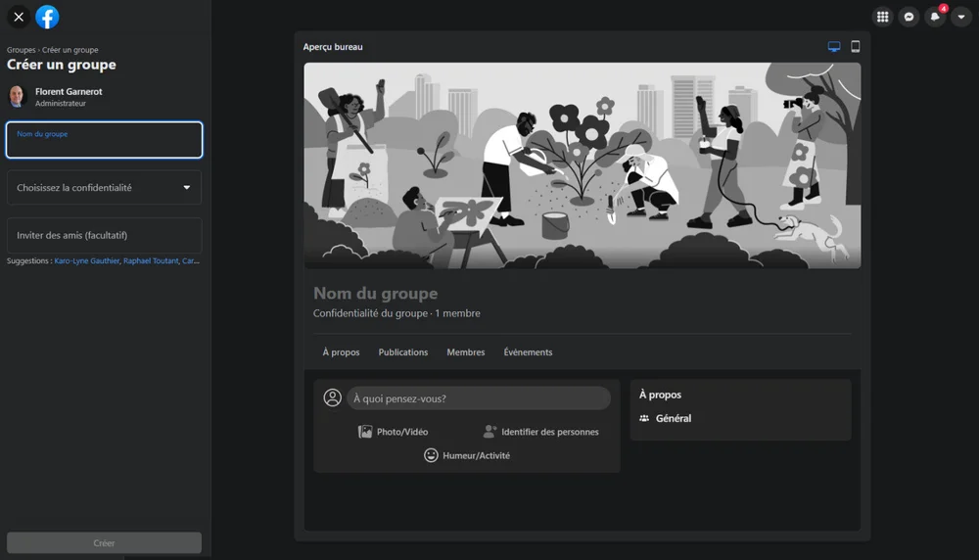
Task: Open notifications bell with badge
Action: 935,17
